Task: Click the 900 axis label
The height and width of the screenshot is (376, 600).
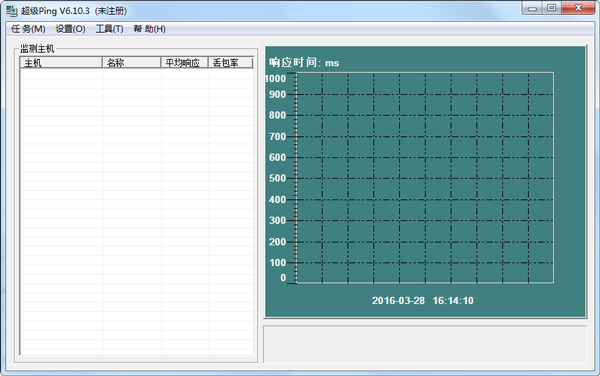Action: pos(277,94)
